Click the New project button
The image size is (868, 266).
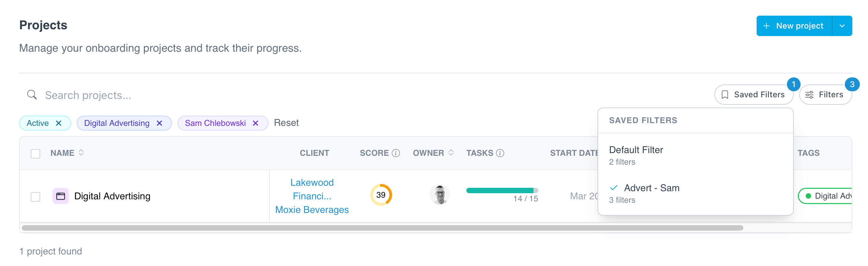[794, 26]
